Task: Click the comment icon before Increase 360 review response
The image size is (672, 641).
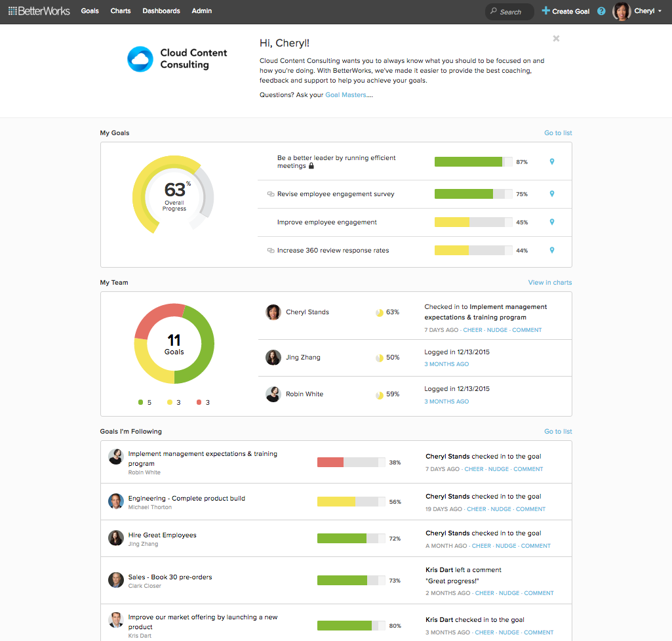Action: [271, 251]
